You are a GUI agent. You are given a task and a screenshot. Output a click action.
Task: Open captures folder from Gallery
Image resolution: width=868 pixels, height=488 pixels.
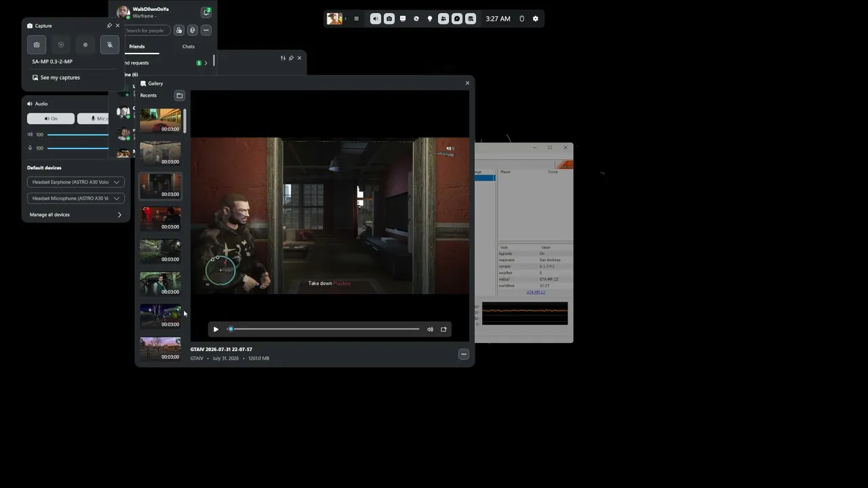click(x=180, y=96)
